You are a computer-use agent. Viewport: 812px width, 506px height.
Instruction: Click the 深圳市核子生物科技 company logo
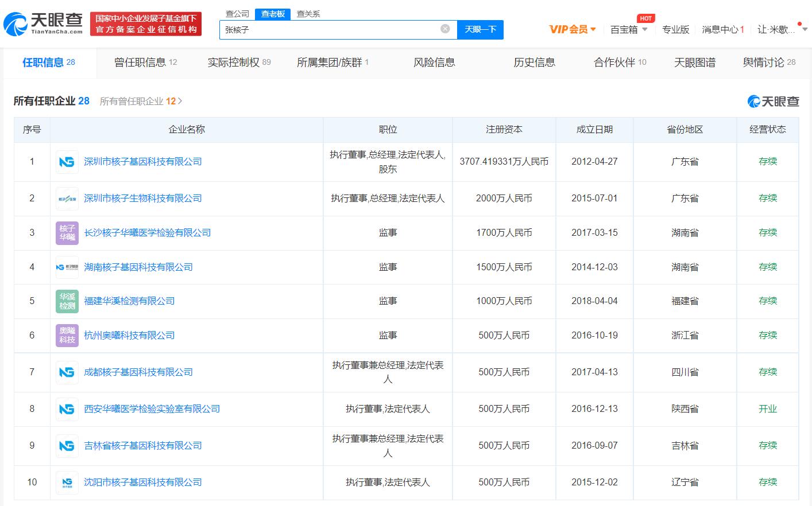click(67, 198)
